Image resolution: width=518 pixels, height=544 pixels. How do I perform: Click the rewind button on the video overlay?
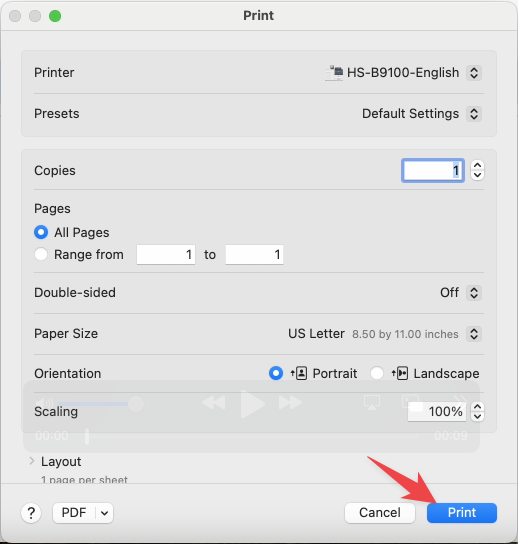tap(214, 403)
